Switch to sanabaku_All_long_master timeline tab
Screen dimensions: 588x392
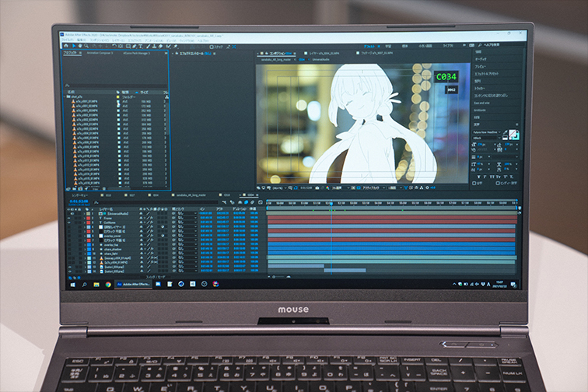click(x=191, y=195)
